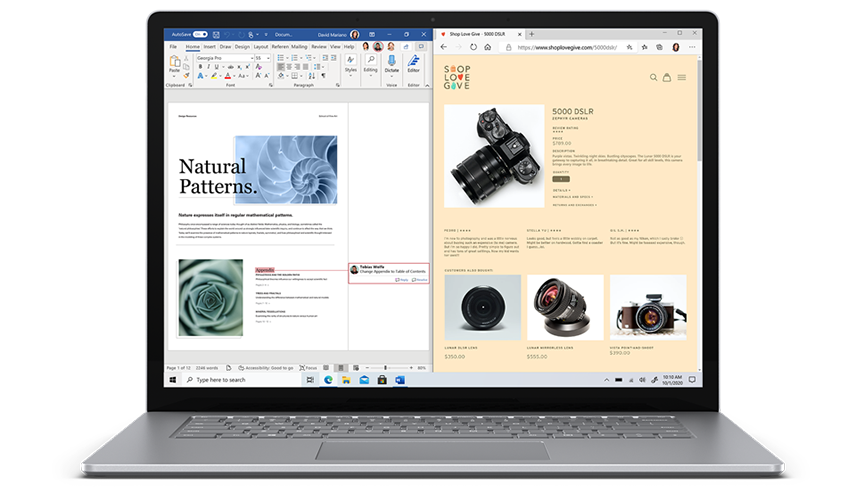Screen dimensions: 864x492
Task: Undo the last action in Word
Action: (228, 35)
